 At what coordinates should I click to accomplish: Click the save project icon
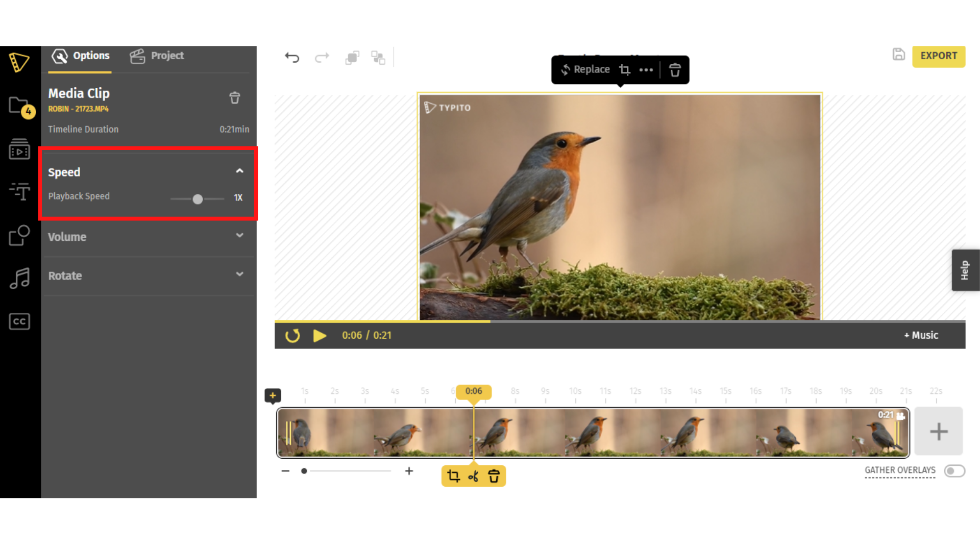click(899, 55)
